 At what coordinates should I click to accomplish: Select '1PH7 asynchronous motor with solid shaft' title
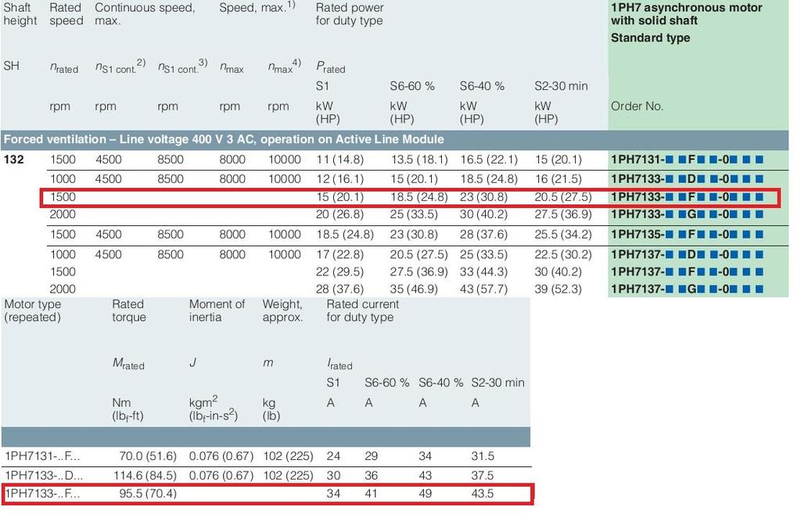coord(686,14)
